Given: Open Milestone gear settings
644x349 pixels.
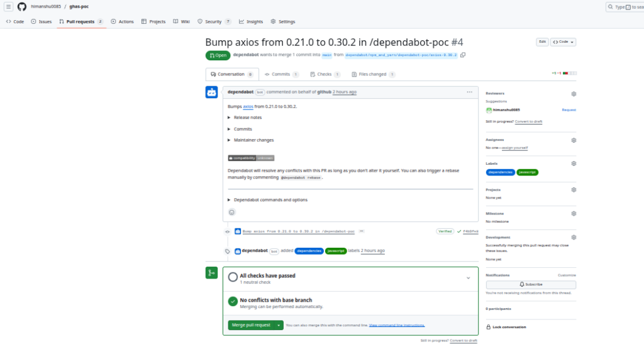Looking at the screenshot, I should pyautogui.click(x=574, y=213).
